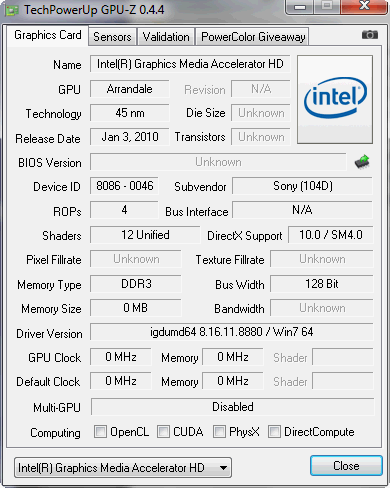Click the Memory value beside Default Clock
The width and height of the screenshot is (390, 488).
pos(233,381)
